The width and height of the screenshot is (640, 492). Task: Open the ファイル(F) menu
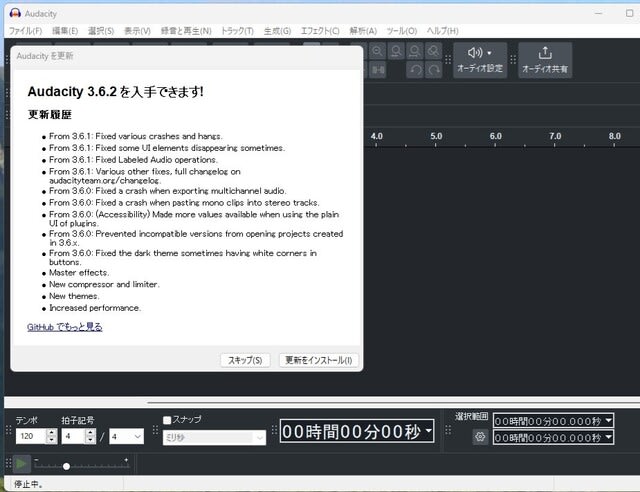pos(25,31)
